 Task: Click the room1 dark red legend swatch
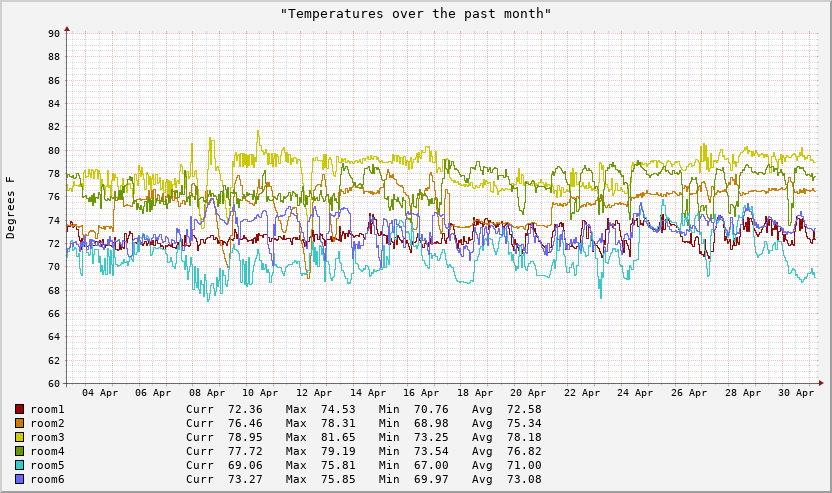(20, 409)
